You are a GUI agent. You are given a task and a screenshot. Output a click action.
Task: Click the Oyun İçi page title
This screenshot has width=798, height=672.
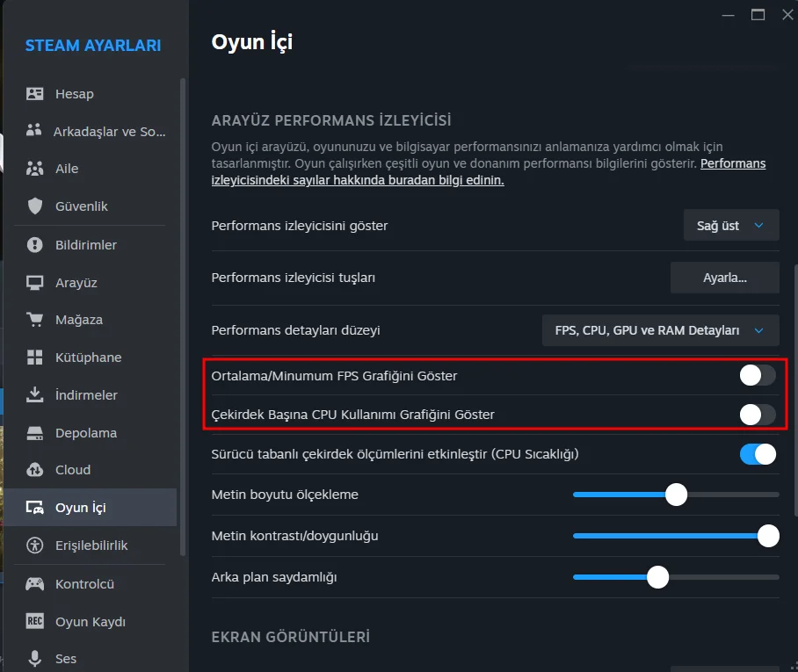pyautogui.click(x=252, y=41)
